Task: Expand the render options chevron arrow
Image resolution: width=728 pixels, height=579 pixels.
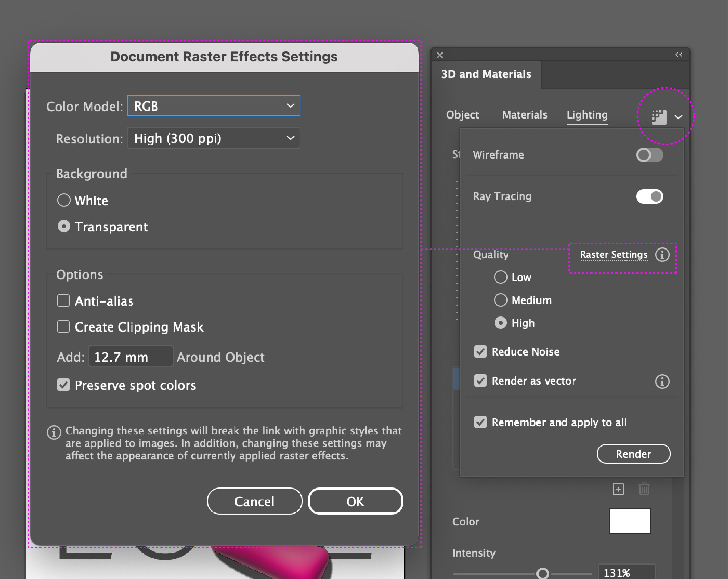Action: [678, 117]
